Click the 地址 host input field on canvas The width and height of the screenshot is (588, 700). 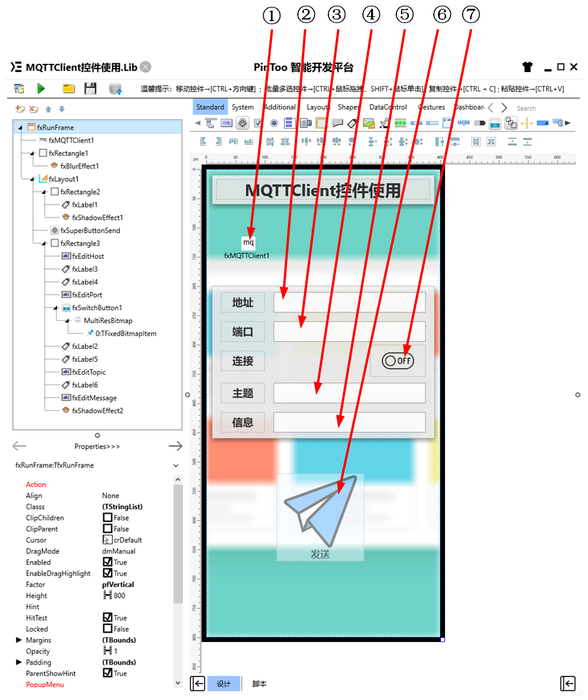pyautogui.click(x=349, y=303)
